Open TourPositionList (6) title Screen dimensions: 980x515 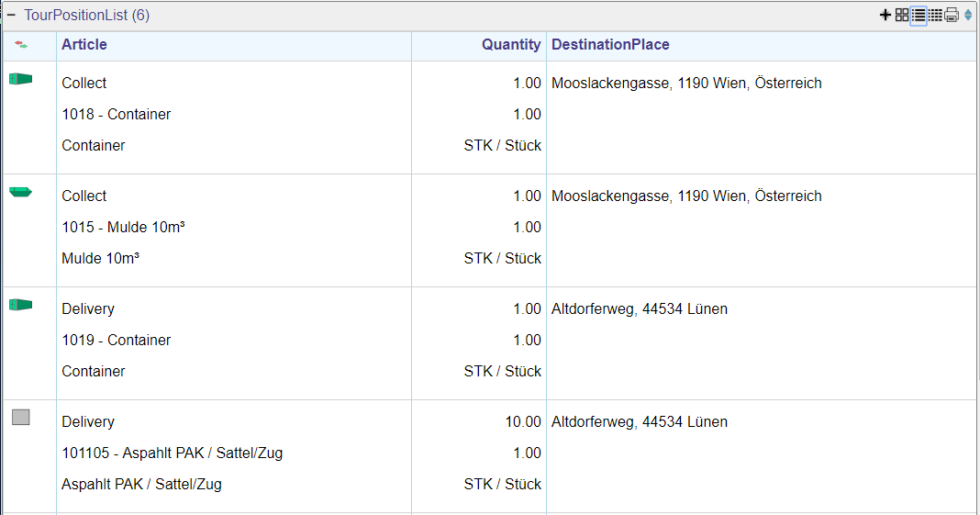(x=87, y=15)
